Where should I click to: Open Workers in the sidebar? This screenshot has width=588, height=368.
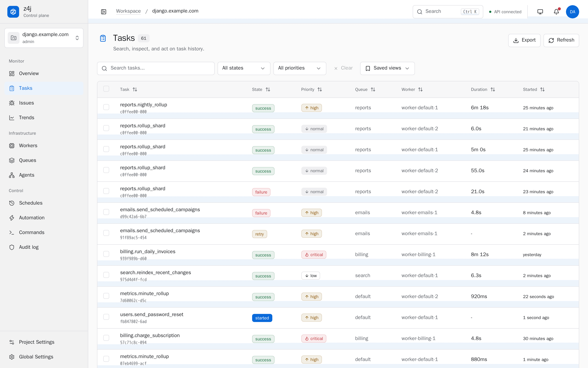click(x=44, y=146)
